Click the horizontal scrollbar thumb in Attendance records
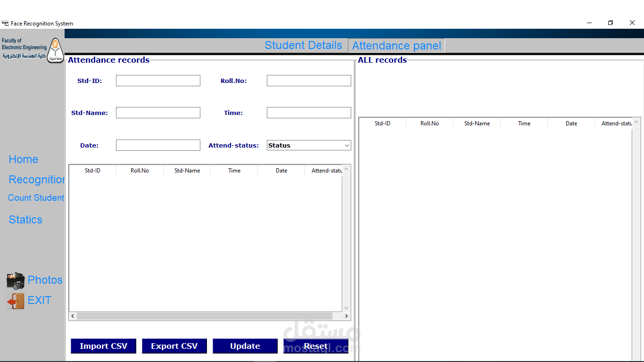Screen dimensions: 644x362 (205, 316)
